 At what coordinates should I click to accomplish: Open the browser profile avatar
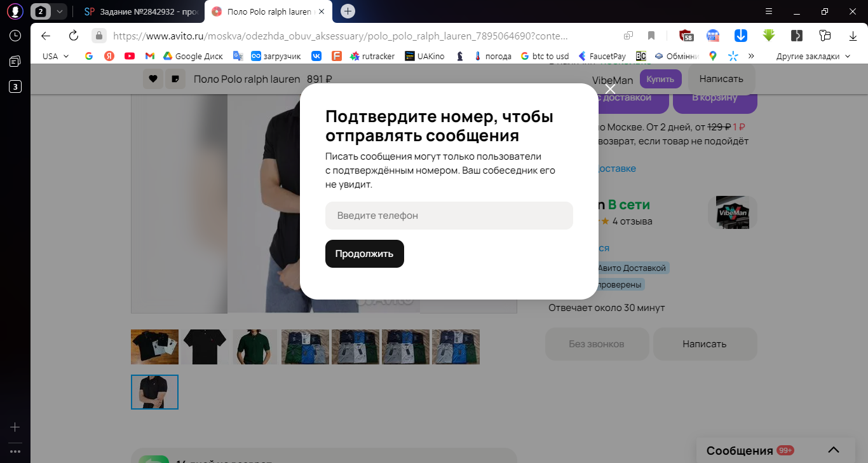(15, 11)
